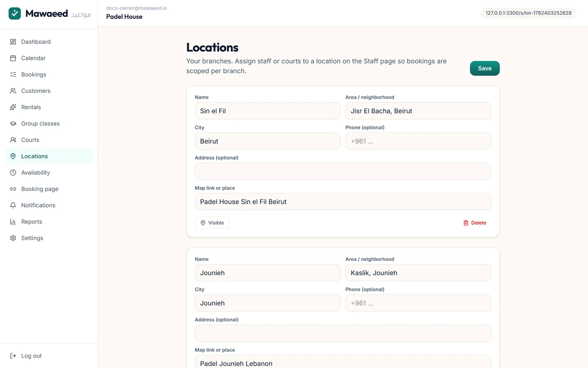
Task: Click the Dashboard grid icon
Action: pos(13,42)
